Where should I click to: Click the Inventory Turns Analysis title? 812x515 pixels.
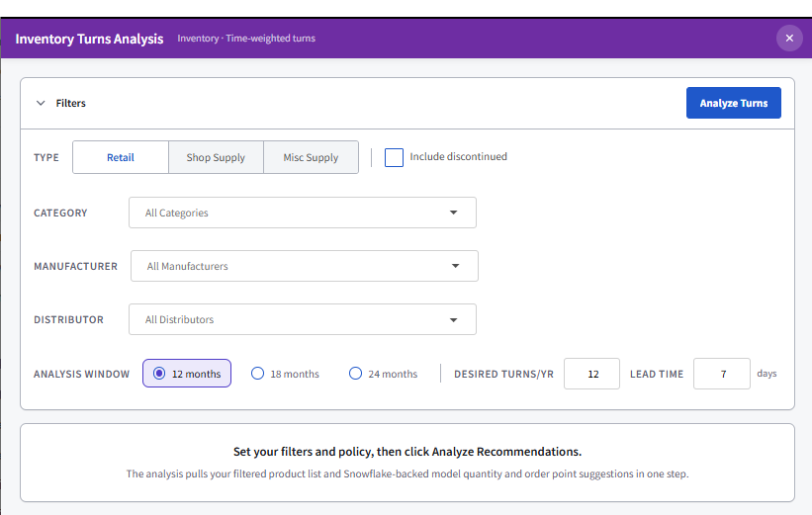89,39
